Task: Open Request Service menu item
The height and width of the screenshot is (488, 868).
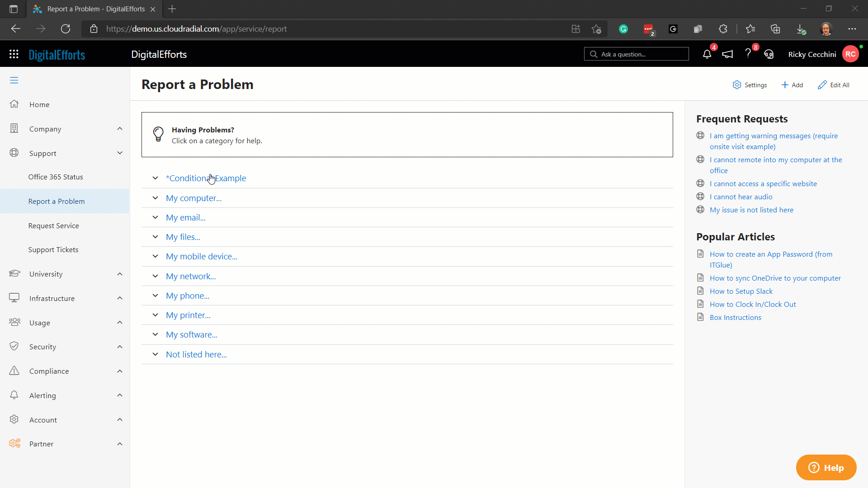Action: click(53, 225)
